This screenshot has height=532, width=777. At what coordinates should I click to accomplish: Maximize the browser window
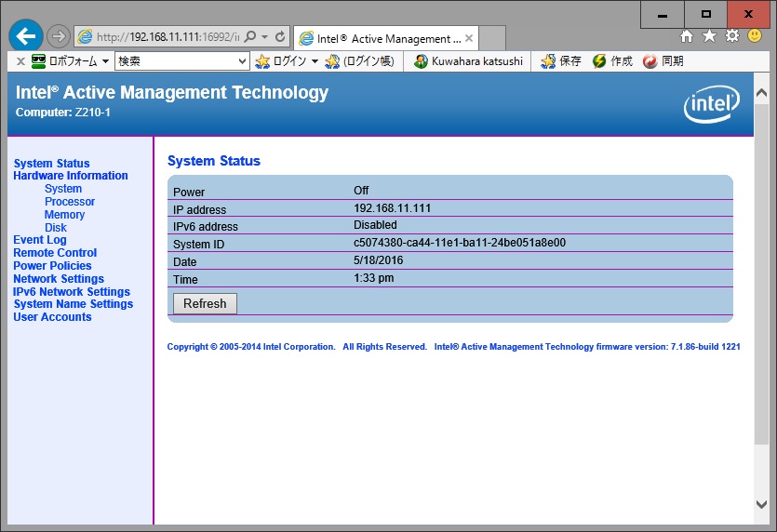[706, 14]
